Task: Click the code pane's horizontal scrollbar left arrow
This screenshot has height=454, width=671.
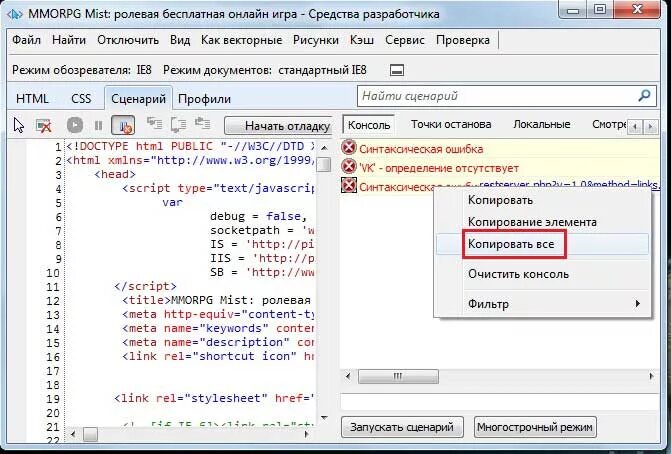Action: tap(73, 434)
